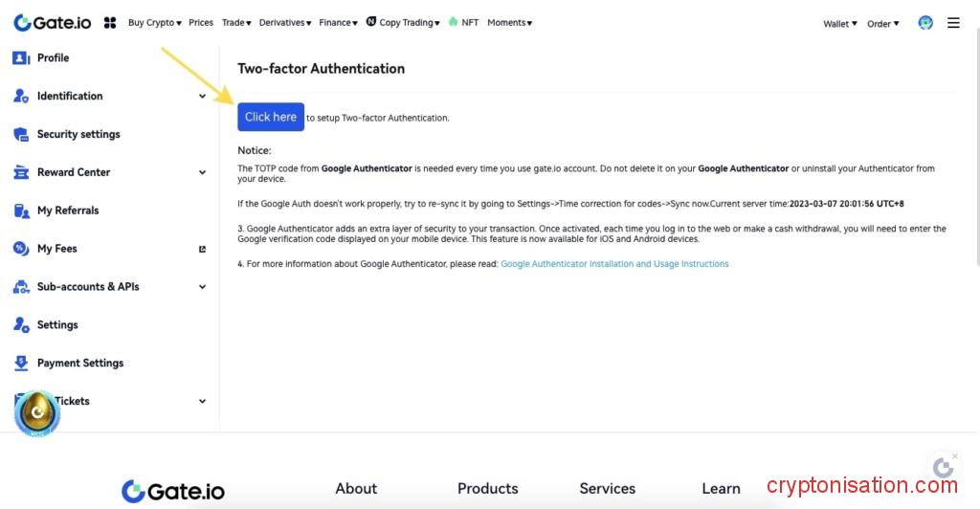Viewport: 980px width, 509px height.
Task: Open the Buy Crypto dropdown
Action: [154, 23]
